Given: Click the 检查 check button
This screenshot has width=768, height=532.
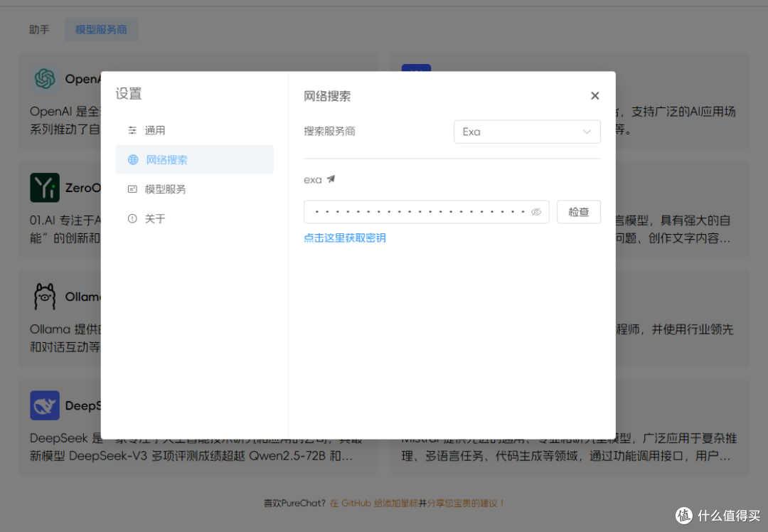Looking at the screenshot, I should (x=578, y=212).
